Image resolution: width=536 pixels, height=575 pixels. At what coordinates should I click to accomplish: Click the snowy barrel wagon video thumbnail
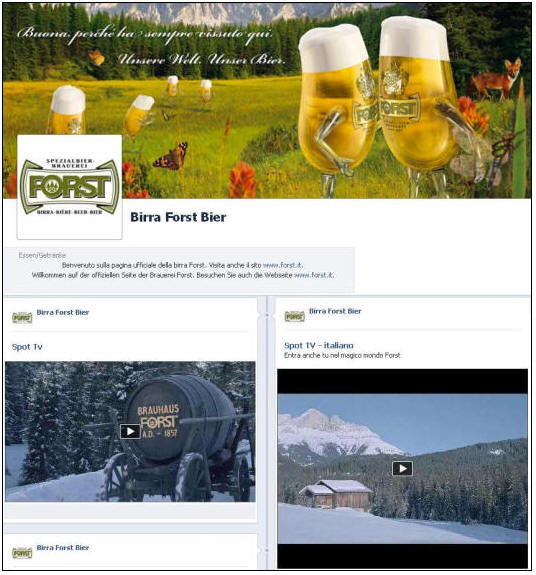coord(130,432)
